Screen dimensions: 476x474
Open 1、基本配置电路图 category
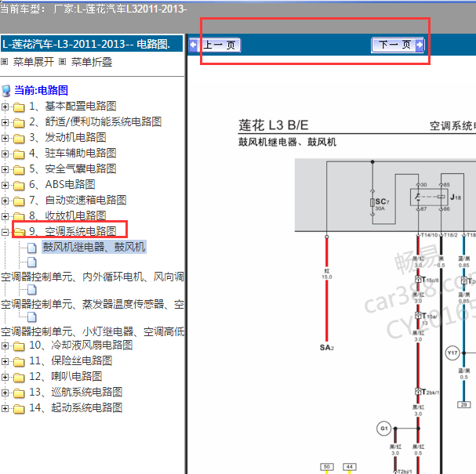(73, 106)
